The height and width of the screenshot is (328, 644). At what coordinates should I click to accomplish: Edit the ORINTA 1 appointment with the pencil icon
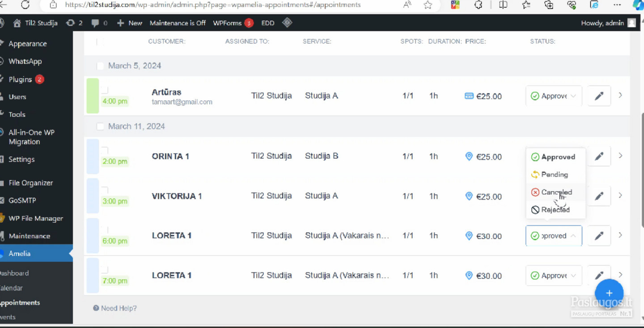599,156
